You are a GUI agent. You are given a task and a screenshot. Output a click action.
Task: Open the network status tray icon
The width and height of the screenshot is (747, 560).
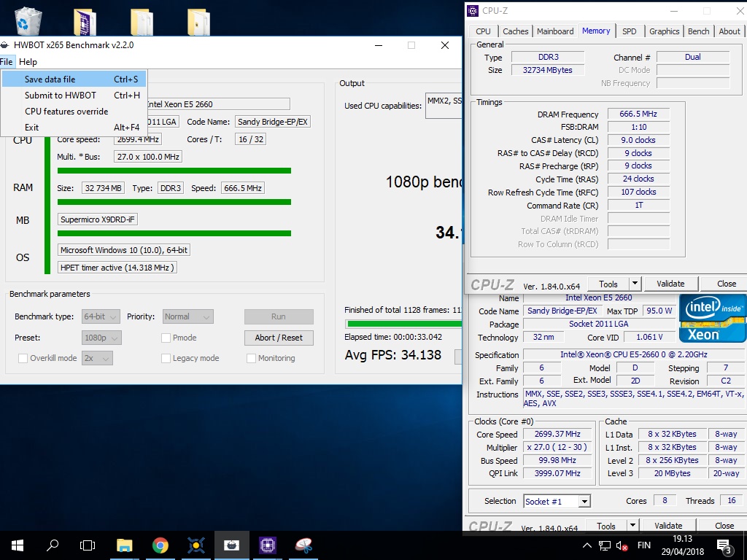[605, 545]
